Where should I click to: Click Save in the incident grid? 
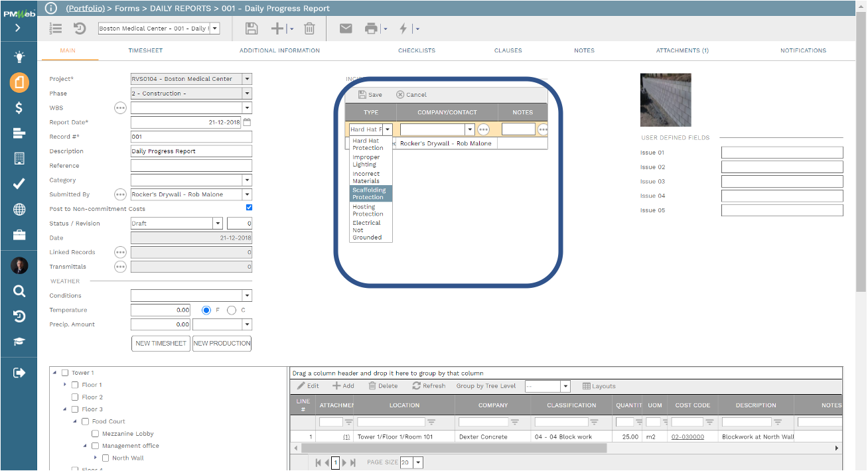(370, 95)
